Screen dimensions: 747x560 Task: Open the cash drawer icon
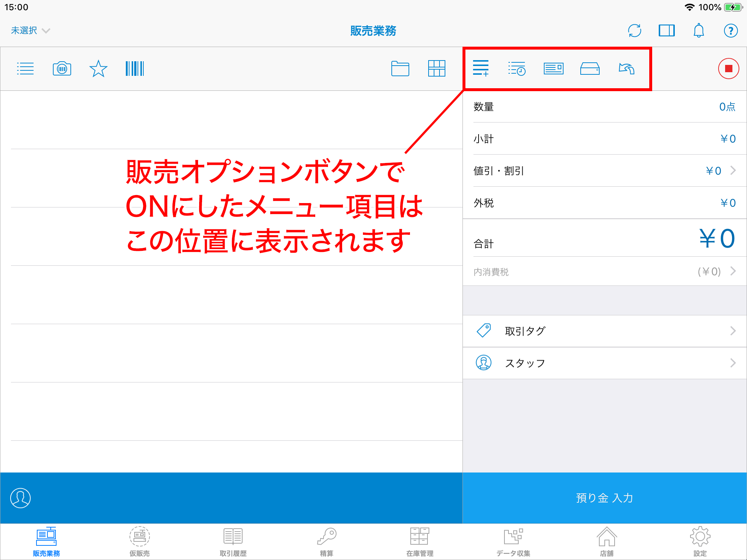590,69
